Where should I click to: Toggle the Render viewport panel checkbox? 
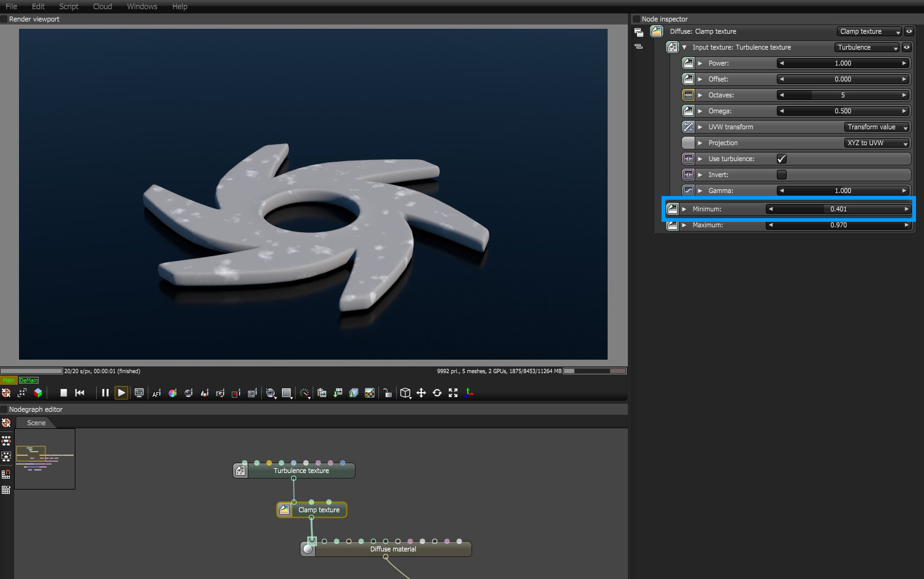(x=4, y=19)
